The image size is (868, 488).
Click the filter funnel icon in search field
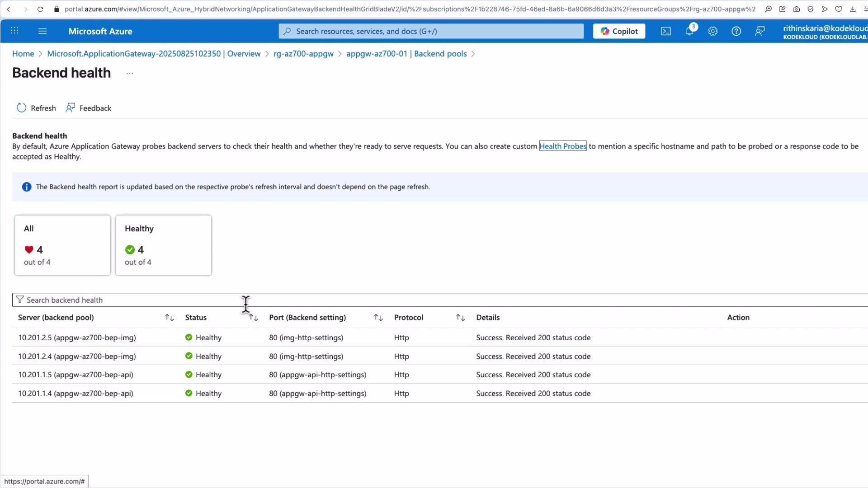pyautogui.click(x=20, y=300)
